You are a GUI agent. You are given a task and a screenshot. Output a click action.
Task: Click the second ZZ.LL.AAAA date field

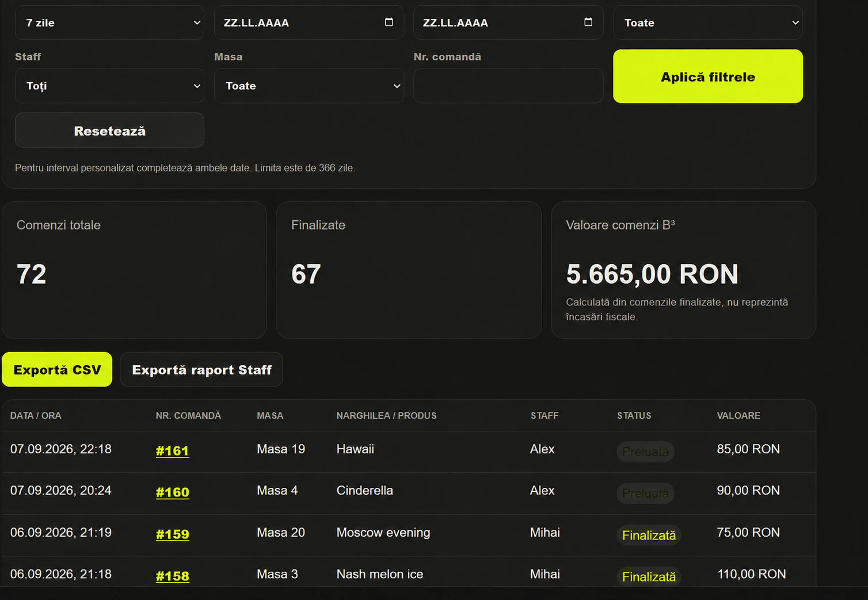[508, 22]
